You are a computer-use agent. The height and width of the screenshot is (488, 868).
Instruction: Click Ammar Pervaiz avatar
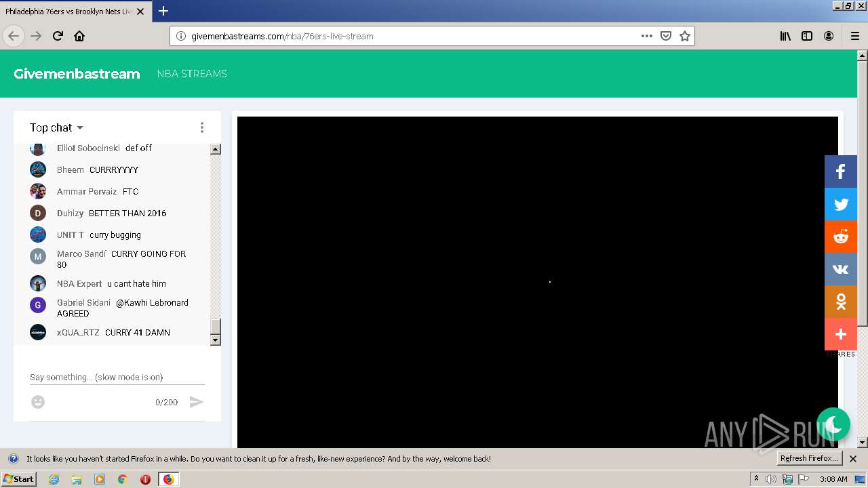(38, 191)
